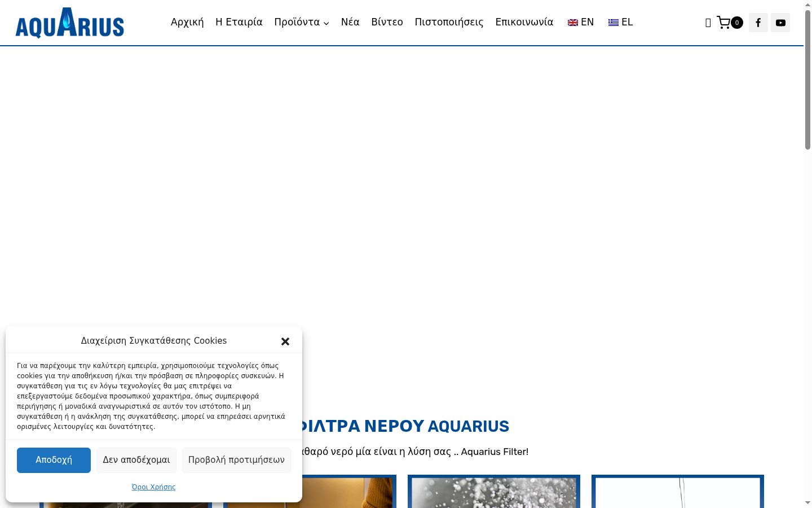812x508 pixels.
Task: Open the Επικοινωνία menu item
Action: (524, 22)
